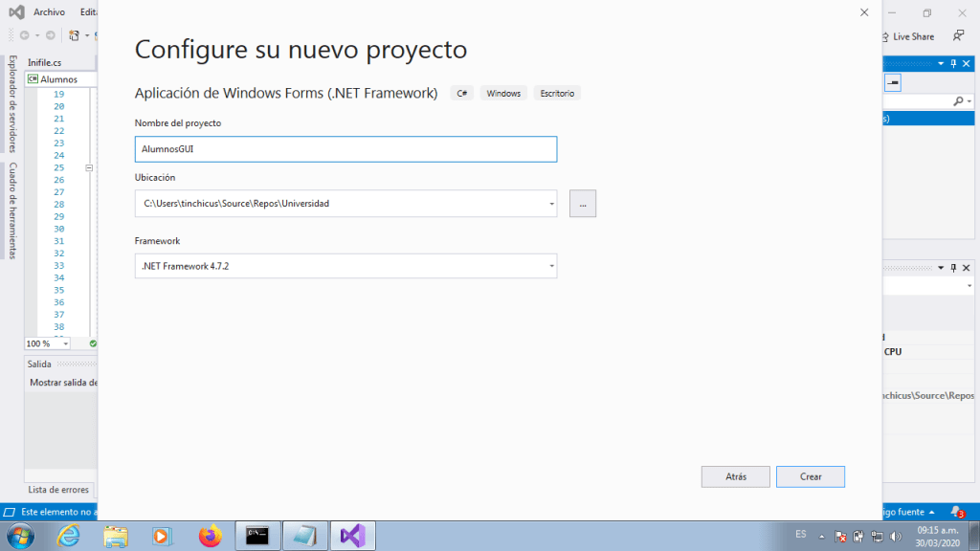Image resolution: width=980 pixels, height=551 pixels.
Task: Pin the Solution Explorer panel
Action: click(953, 63)
